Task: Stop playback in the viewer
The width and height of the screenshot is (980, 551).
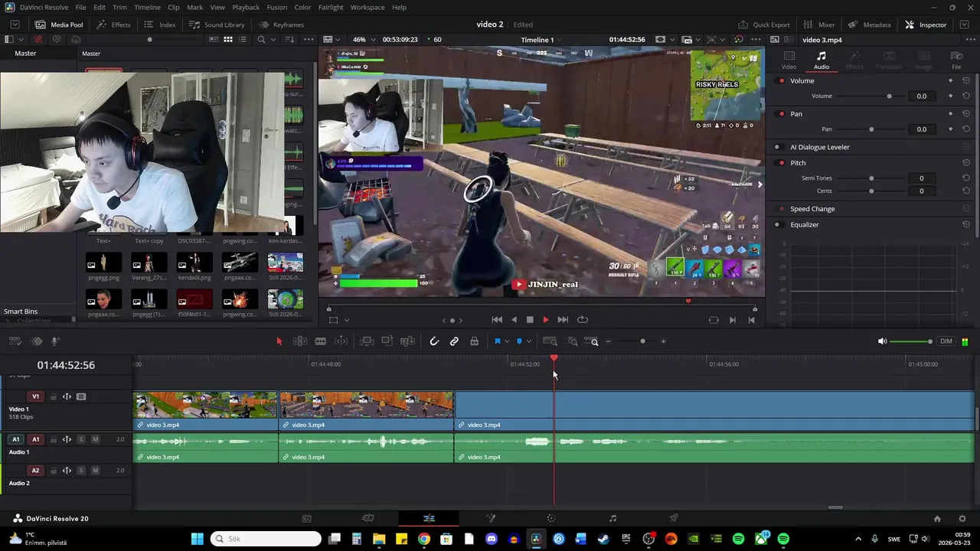Action: coord(529,320)
